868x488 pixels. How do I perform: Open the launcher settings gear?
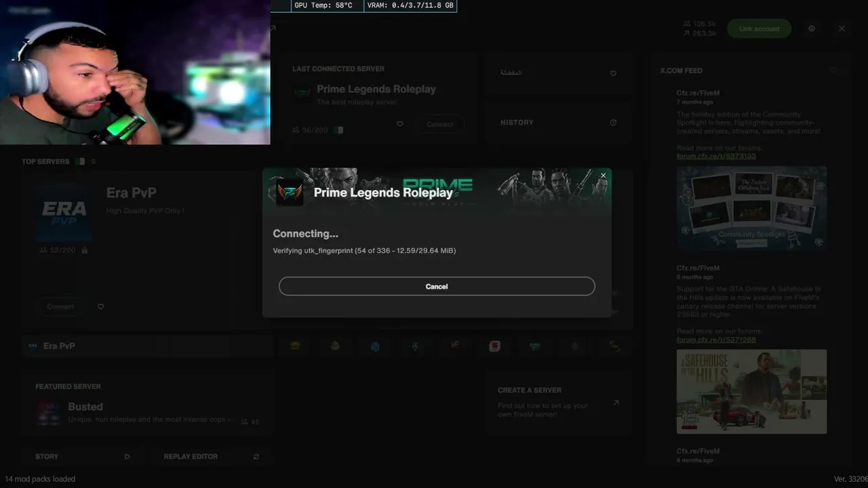(x=812, y=28)
